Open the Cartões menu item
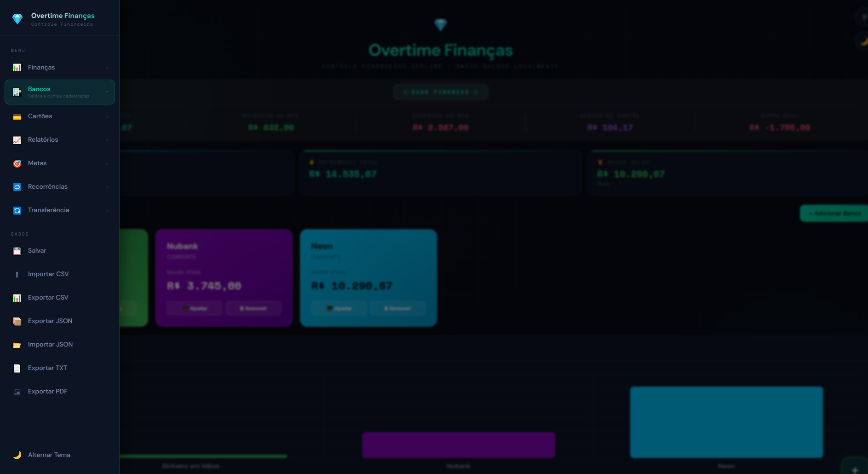The width and height of the screenshot is (868, 474). coord(59,116)
